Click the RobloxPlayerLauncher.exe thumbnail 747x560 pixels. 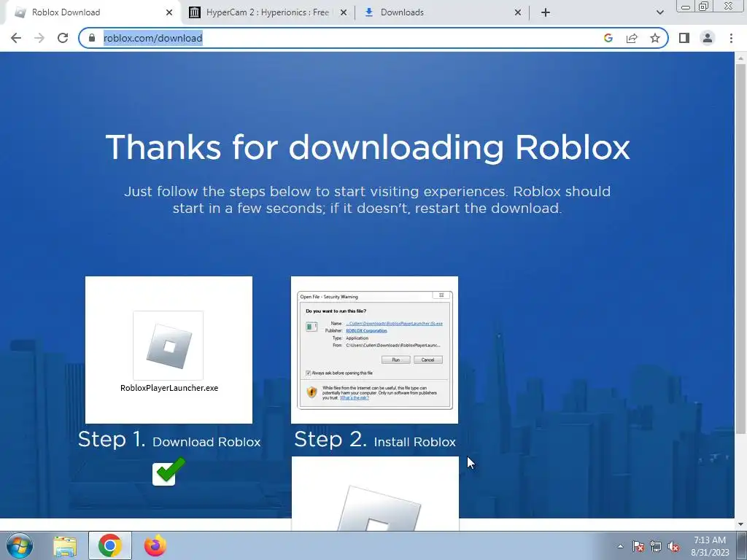click(169, 350)
